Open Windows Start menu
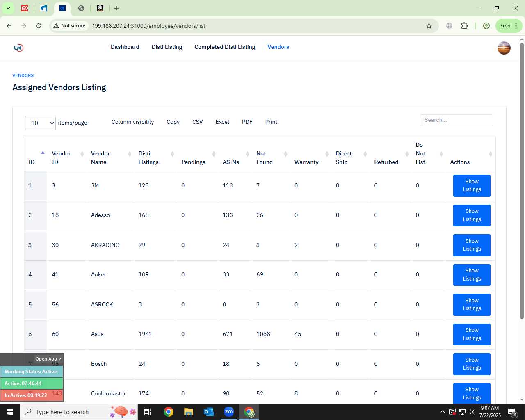The image size is (525, 420). [x=10, y=412]
